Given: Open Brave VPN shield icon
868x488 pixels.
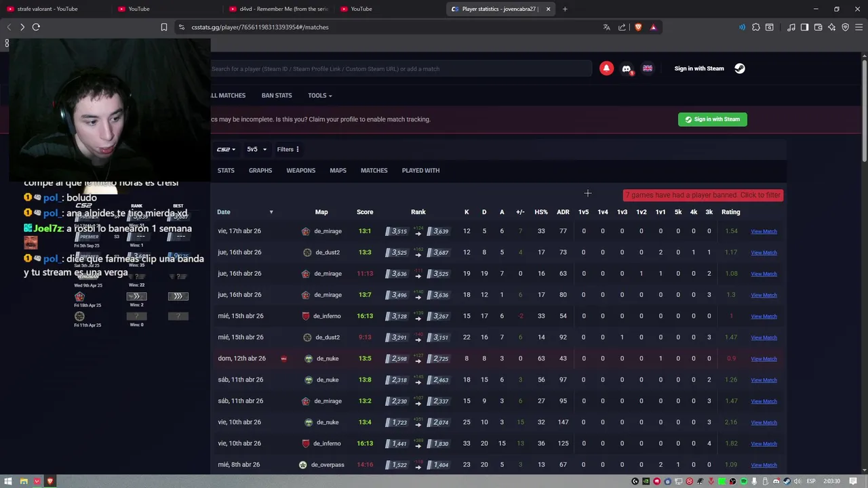Looking at the screenshot, I should 846,27.
